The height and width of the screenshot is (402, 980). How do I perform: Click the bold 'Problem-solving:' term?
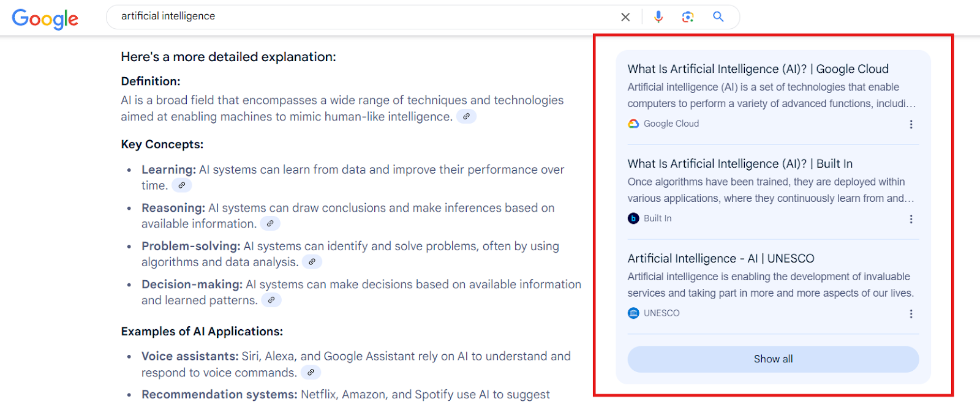coord(191,246)
